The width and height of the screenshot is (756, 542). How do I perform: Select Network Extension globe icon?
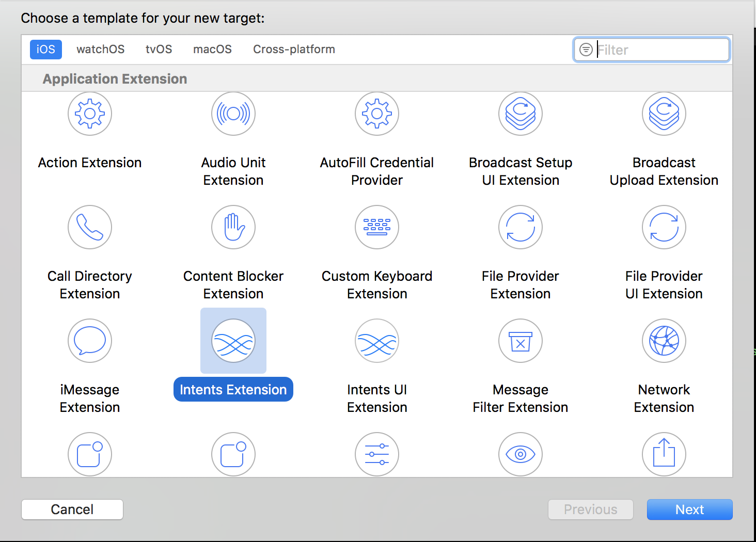(x=664, y=341)
